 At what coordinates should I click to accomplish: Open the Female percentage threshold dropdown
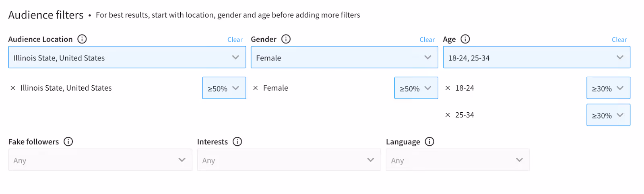point(416,88)
